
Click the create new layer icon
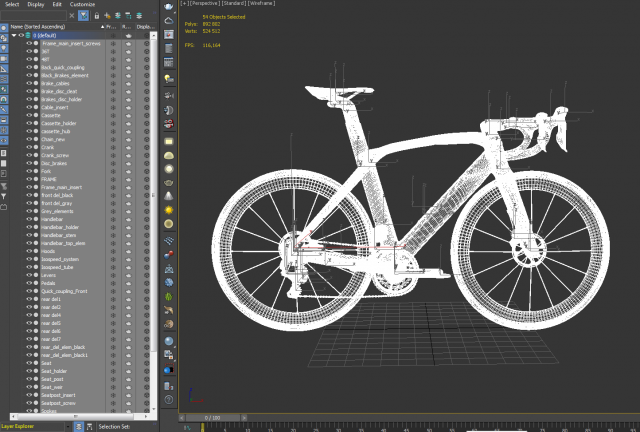click(x=107, y=16)
